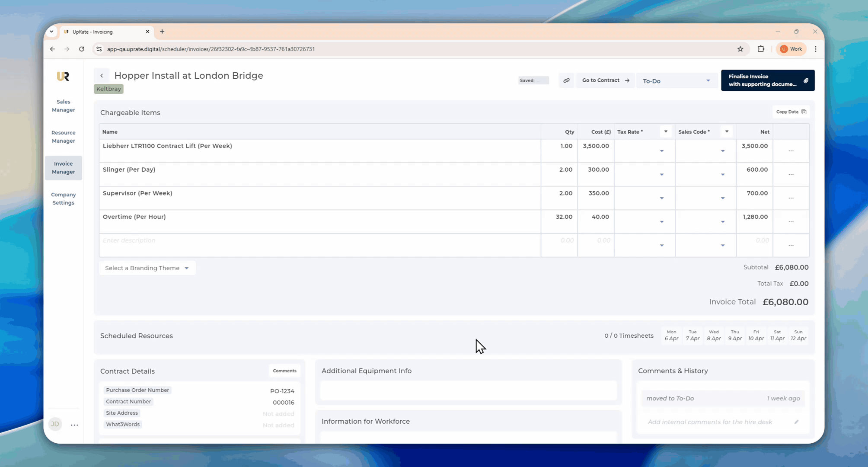The image size is (868, 467).
Task: Click the Copy Data clipboard icon
Action: [x=804, y=112]
